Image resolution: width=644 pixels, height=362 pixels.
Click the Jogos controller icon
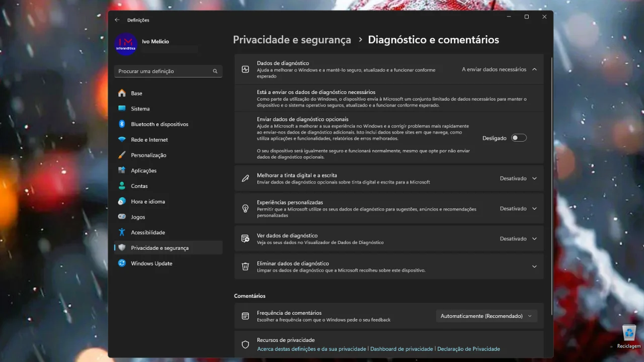[122, 217]
